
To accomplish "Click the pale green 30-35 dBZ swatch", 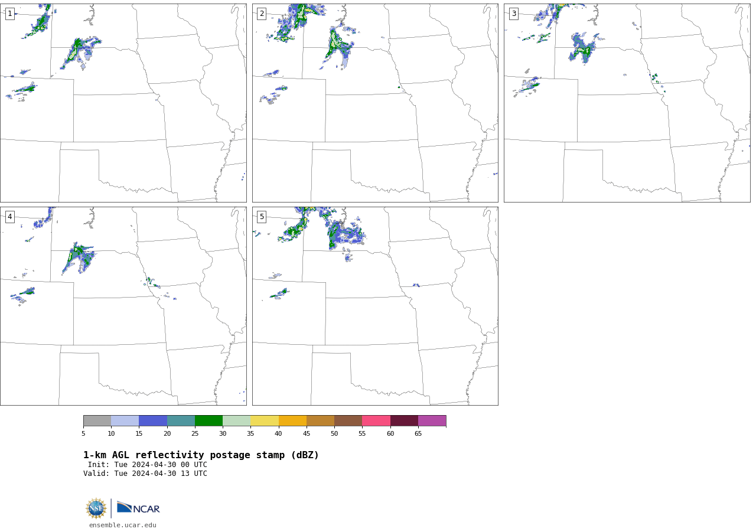I will click(236, 420).
